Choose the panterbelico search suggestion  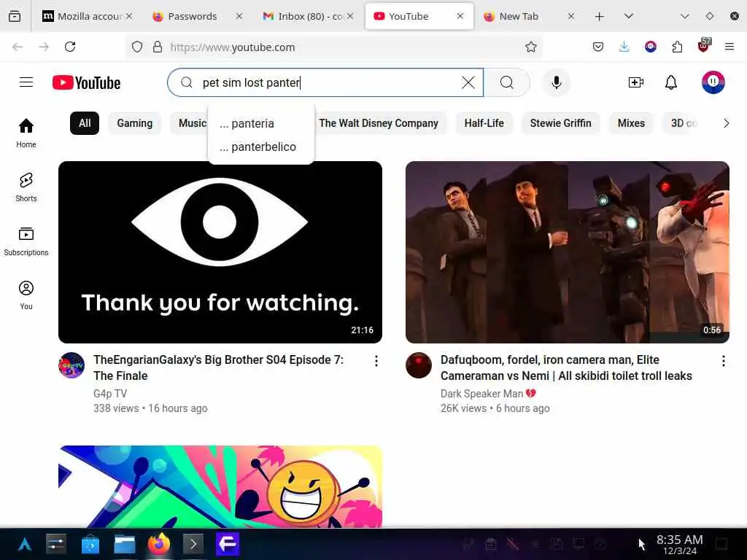click(261, 147)
